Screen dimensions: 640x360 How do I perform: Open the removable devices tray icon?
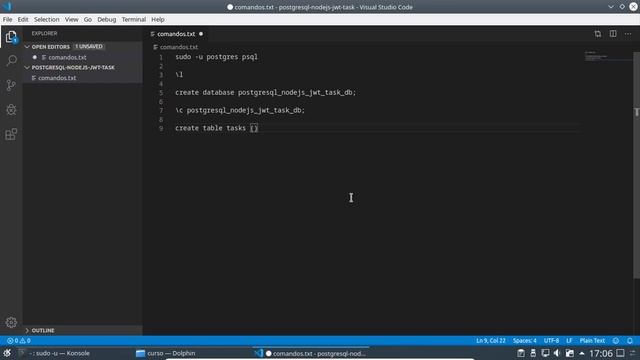click(533, 353)
